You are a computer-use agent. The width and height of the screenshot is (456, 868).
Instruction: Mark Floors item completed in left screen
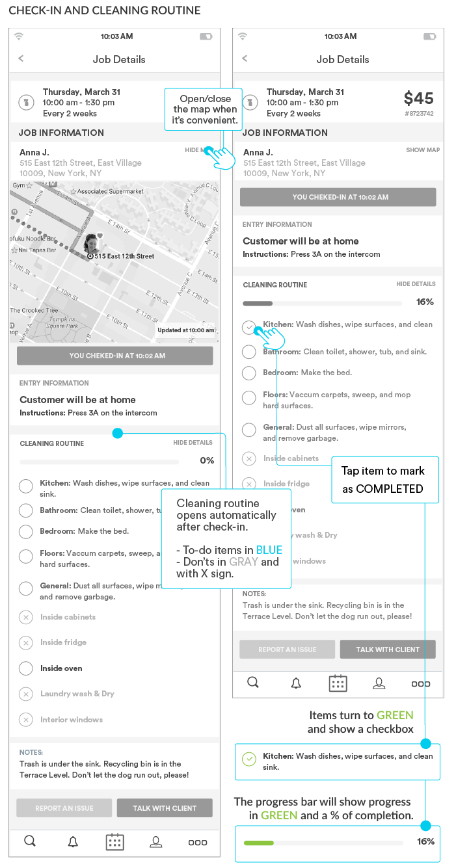pos(25,556)
